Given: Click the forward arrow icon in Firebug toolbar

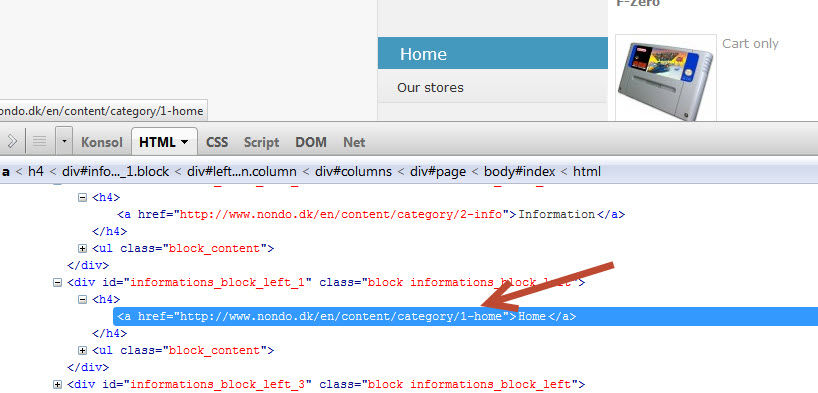Looking at the screenshot, I should [13, 141].
